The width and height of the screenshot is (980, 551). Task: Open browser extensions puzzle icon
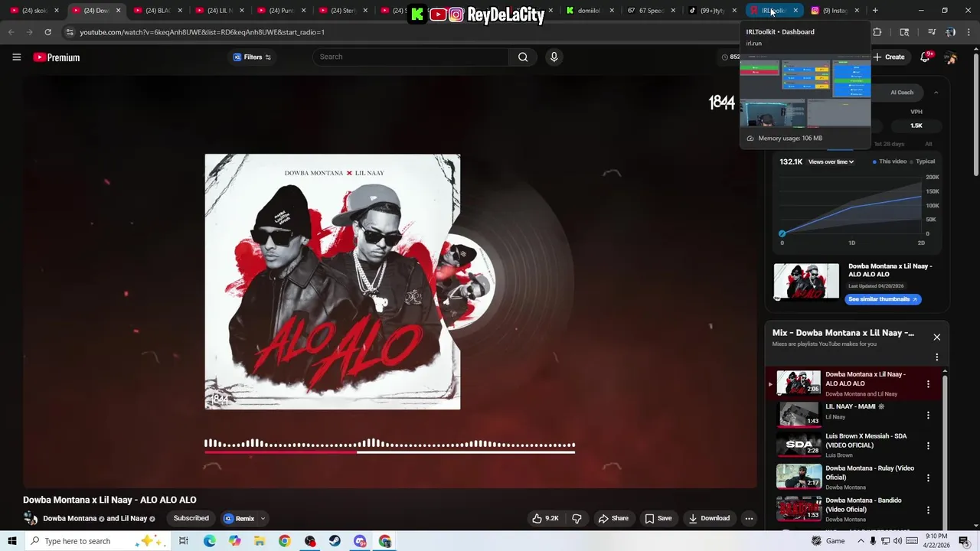[x=877, y=32]
